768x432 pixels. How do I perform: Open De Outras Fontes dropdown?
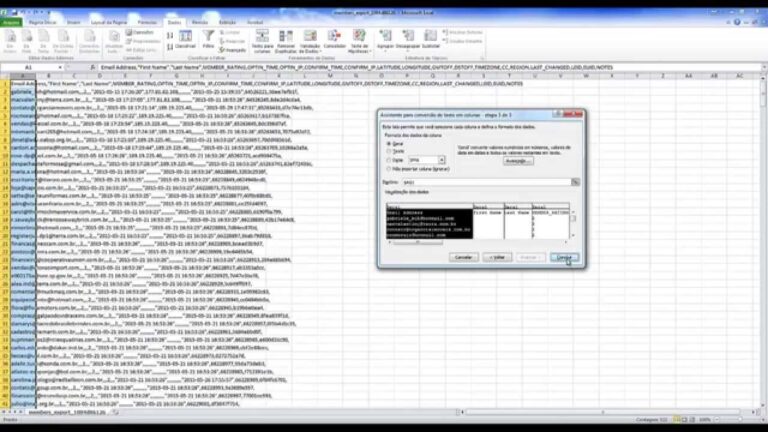coord(64,41)
